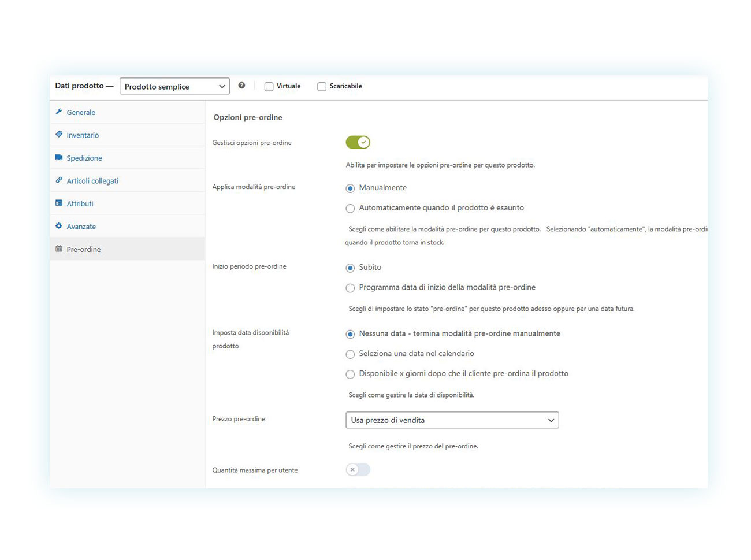This screenshot has height=560, width=751.
Task: Go to the Articoli collegati section
Action: coord(92,180)
